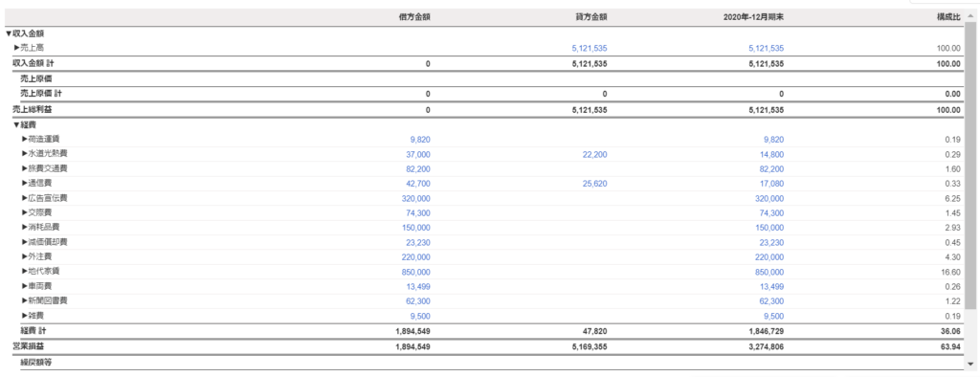Image resolution: width=980 pixels, height=377 pixels.
Task: Expand the 旅費交通費 row arrow
Action: 25,168
